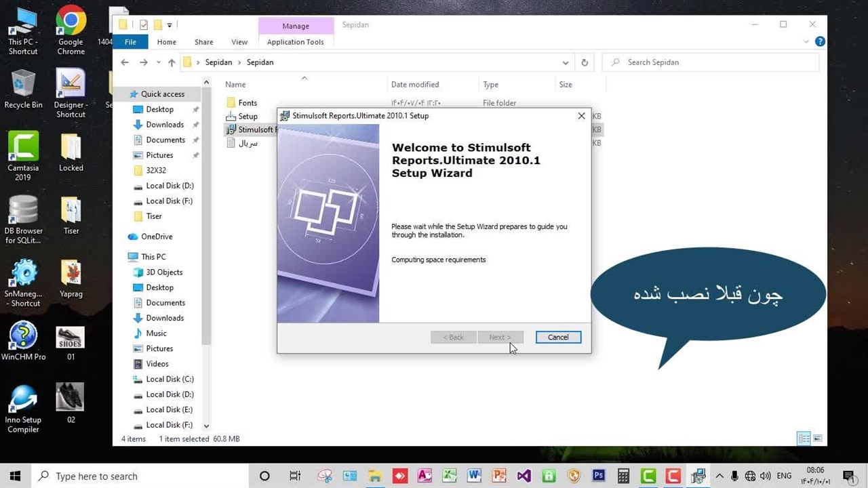Click the Cancel button in Setup Wizard
Viewport: 868px width, 488px height.
coord(558,337)
